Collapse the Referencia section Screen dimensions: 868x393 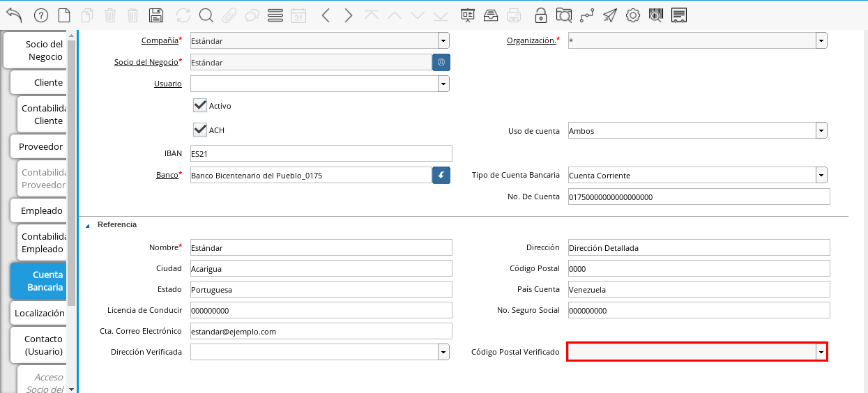(x=88, y=225)
